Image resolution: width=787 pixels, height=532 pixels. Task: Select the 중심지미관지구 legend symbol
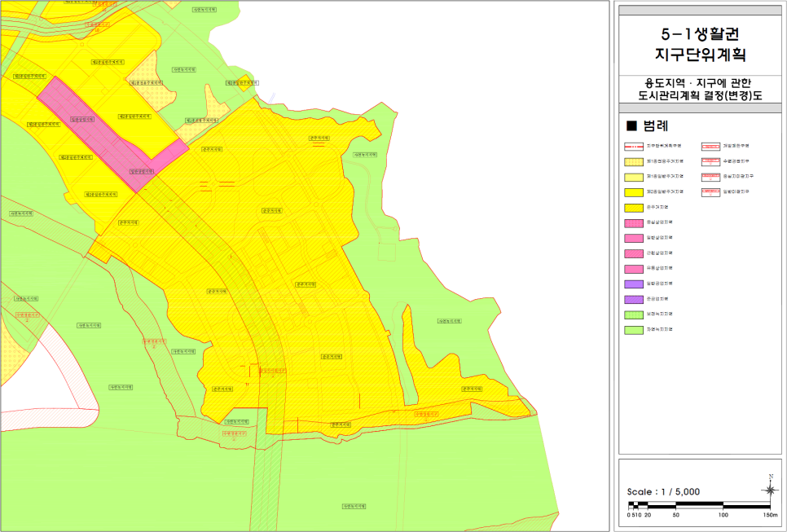[x=710, y=176]
